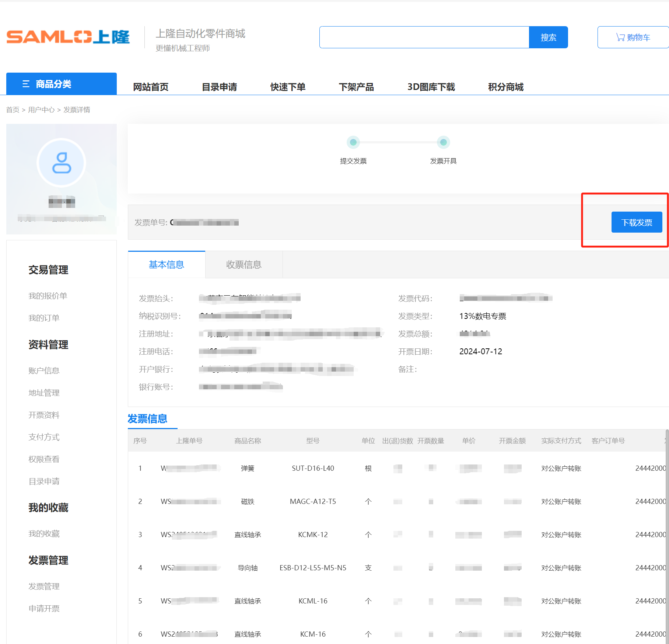Open 3D图库下载 navigation item
Viewport: 669px width, 644px height.
[x=431, y=87]
